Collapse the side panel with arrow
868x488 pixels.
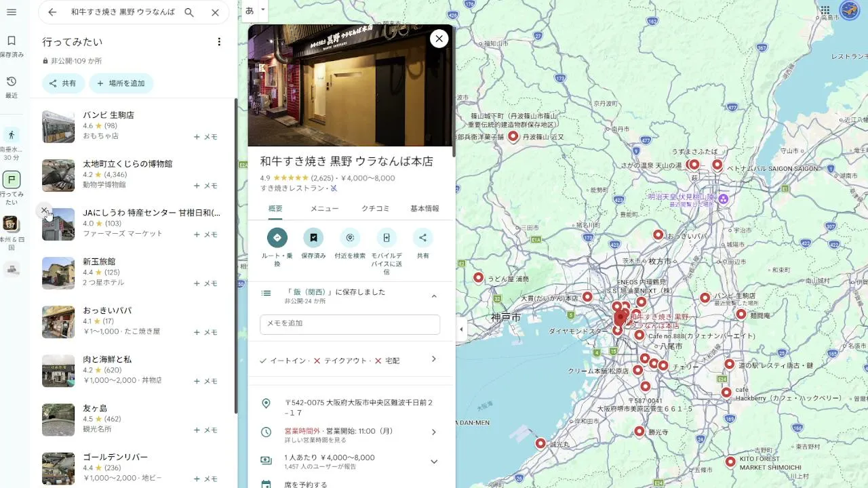[x=461, y=329]
